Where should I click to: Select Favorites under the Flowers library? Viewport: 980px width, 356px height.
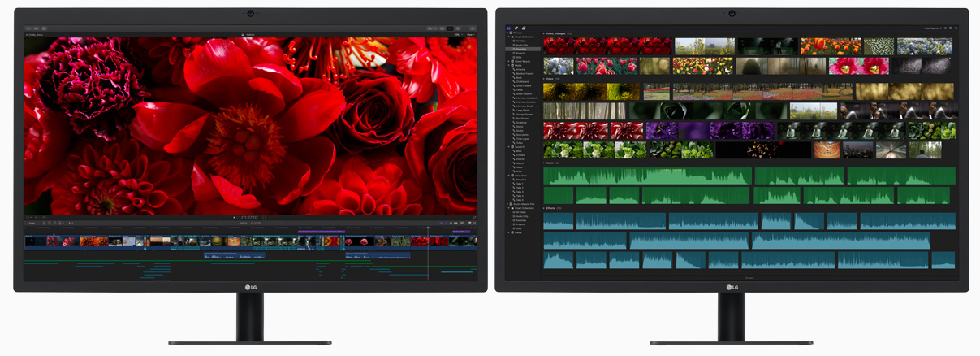tap(523, 49)
